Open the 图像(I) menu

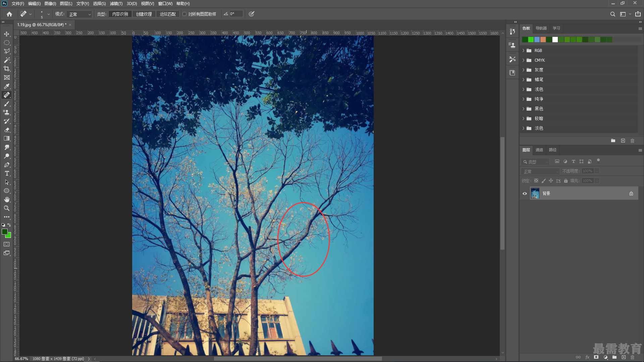[x=50, y=4]
